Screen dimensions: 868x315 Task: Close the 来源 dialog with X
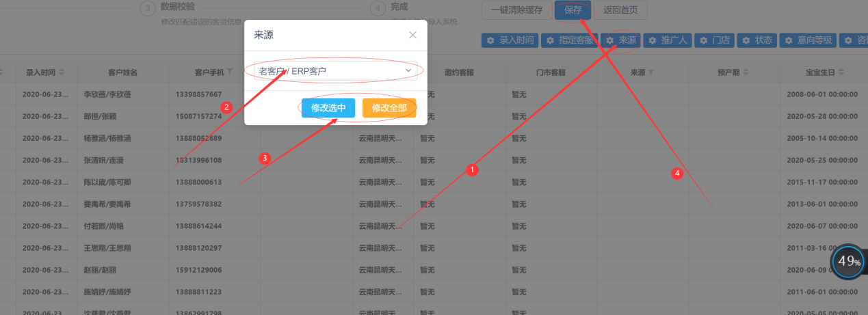[x=412, y=35]
